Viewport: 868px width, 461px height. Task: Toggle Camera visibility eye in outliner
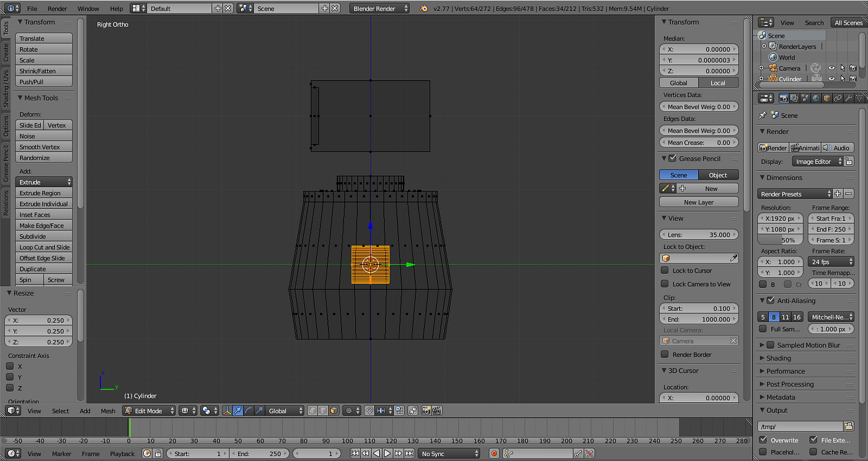click(x=831, y=68)
